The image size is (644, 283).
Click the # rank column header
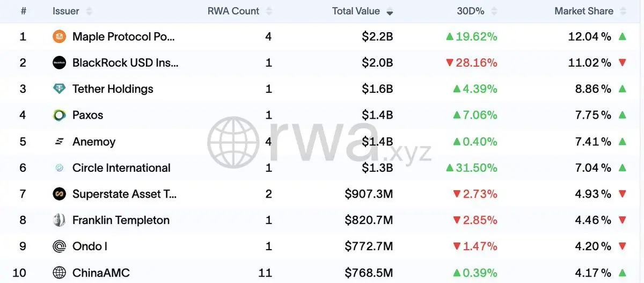pyautogui.click(x=23, y=11)
